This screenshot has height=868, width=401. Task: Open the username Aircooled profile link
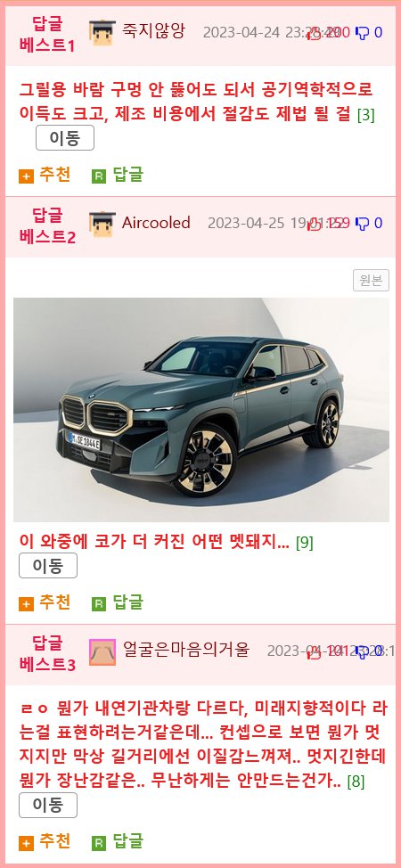[x=156, y=223]
